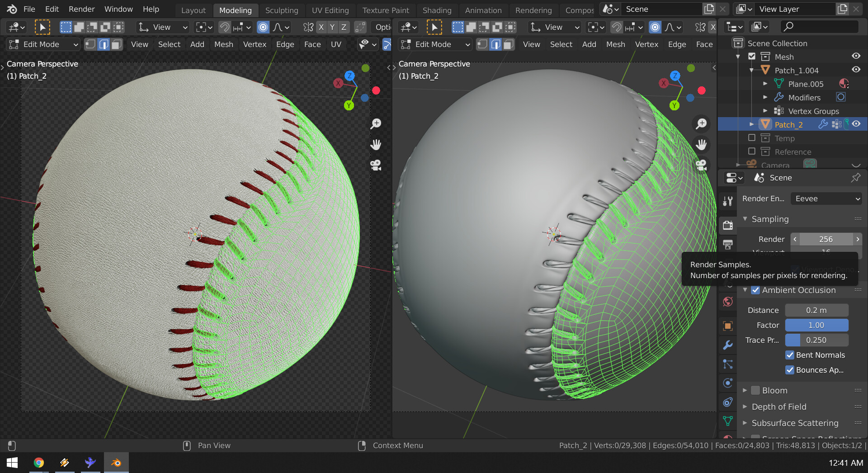Open the Render Properties tab camera icon
The image size is (868, 473).
coord(728,225)
